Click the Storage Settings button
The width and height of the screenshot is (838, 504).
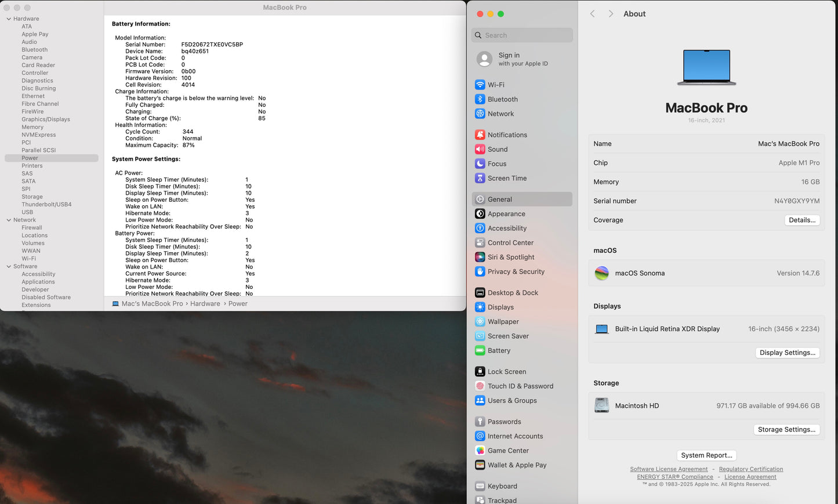click(x=786, y=430)
